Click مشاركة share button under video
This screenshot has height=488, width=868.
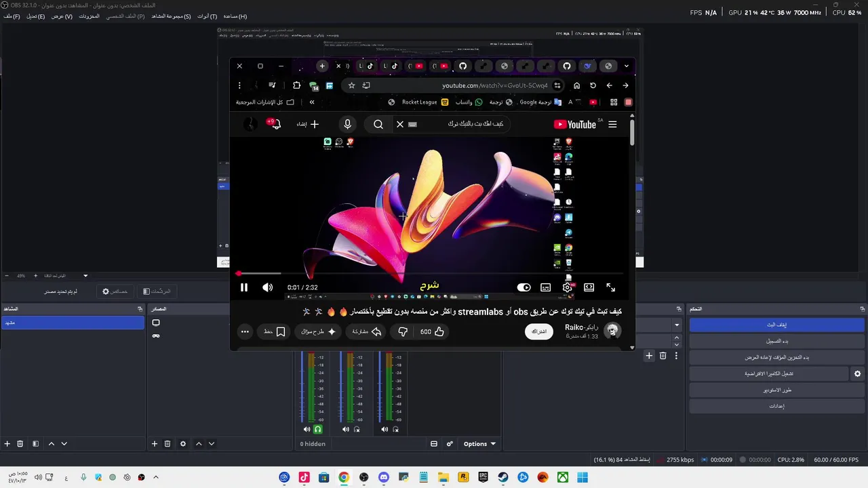(367, 331)
